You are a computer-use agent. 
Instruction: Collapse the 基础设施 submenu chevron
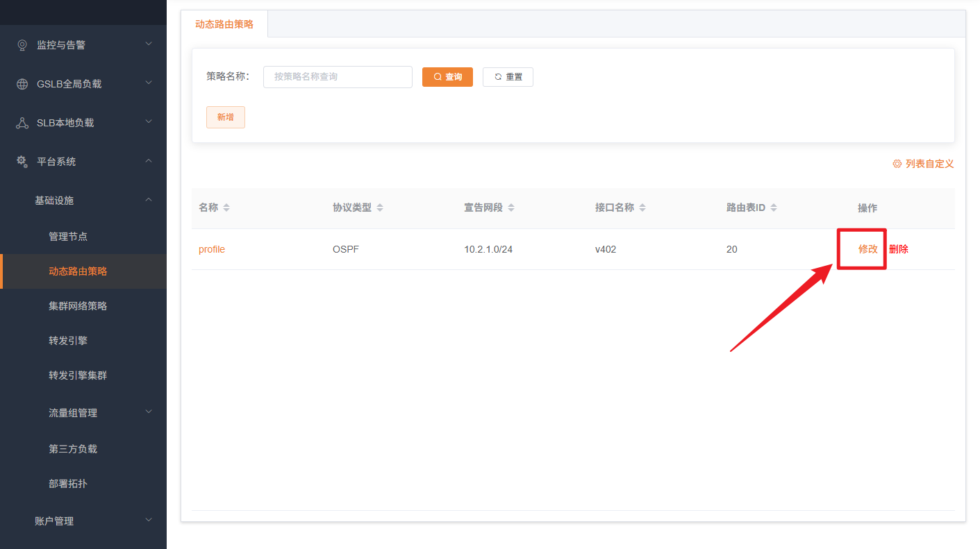point(148,200)
